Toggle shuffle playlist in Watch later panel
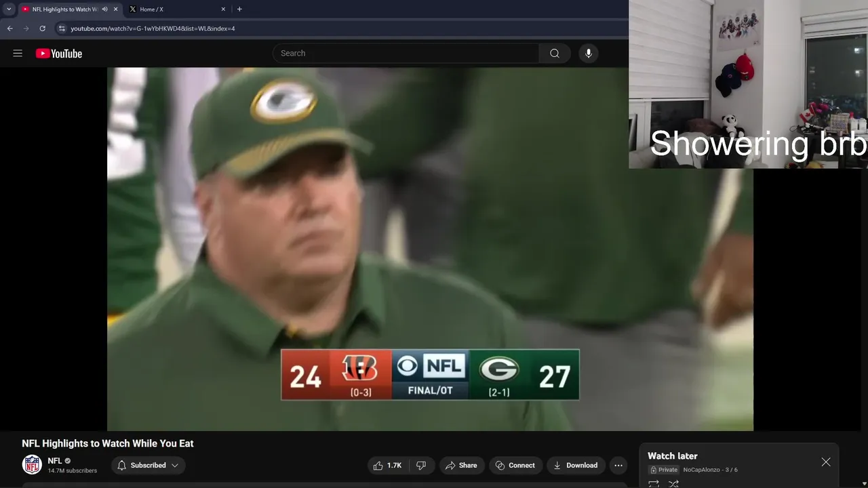The width and height of the screenshot is (868, 488). 673,484
